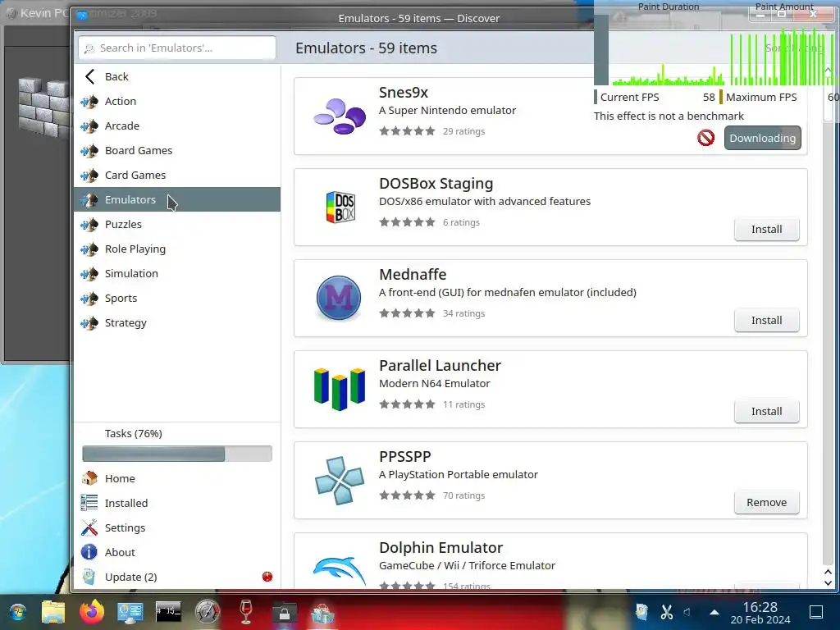Open the Start menu orb
Image resolution: width=840 pixels, height=630 pixels.
point(17,612)
